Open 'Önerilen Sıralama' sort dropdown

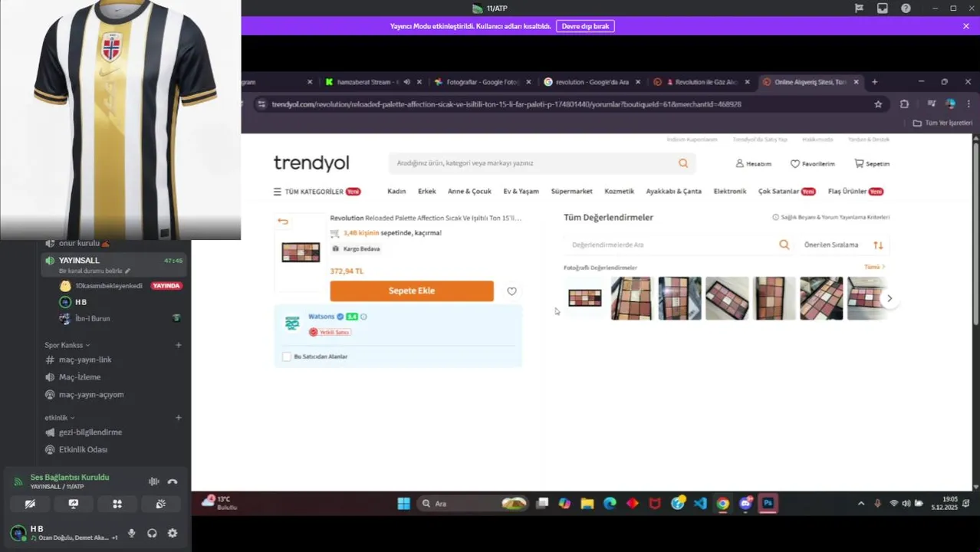coord(831,245)
